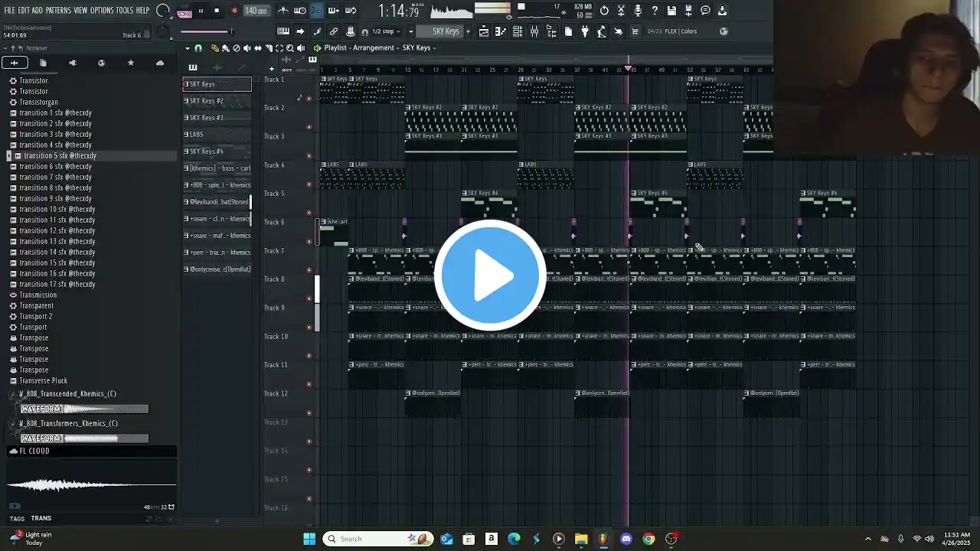Image resolution: width=980 pixels, height=551 pixels.
Task: Click the large video play overlay button
Action: (490, 275)
